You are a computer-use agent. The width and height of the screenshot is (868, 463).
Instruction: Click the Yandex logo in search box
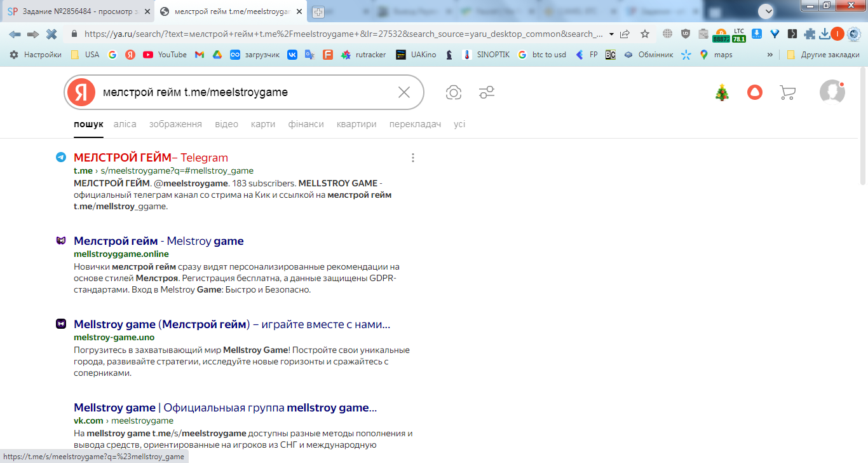81,92
